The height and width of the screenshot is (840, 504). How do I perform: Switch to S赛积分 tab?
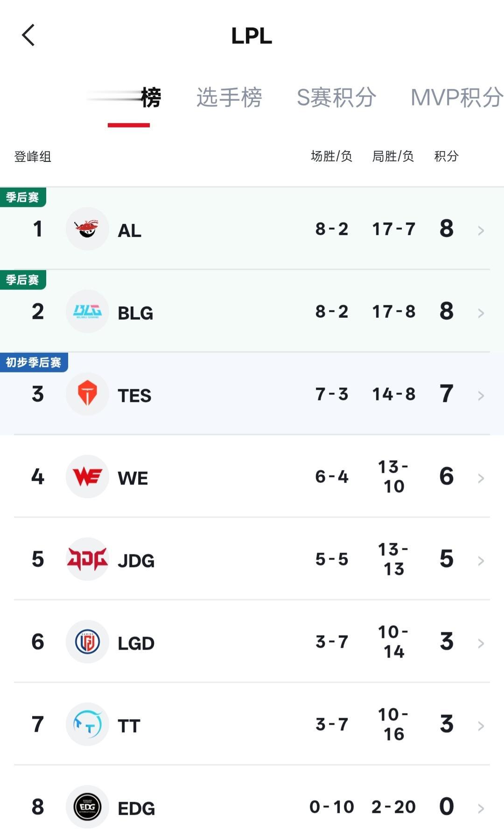coord(336,98)
